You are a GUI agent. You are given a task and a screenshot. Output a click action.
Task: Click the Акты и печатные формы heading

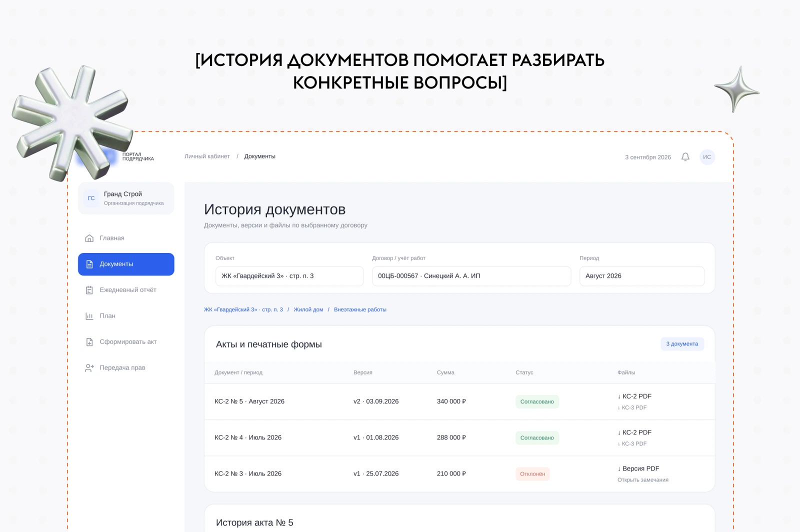[269, 344]
